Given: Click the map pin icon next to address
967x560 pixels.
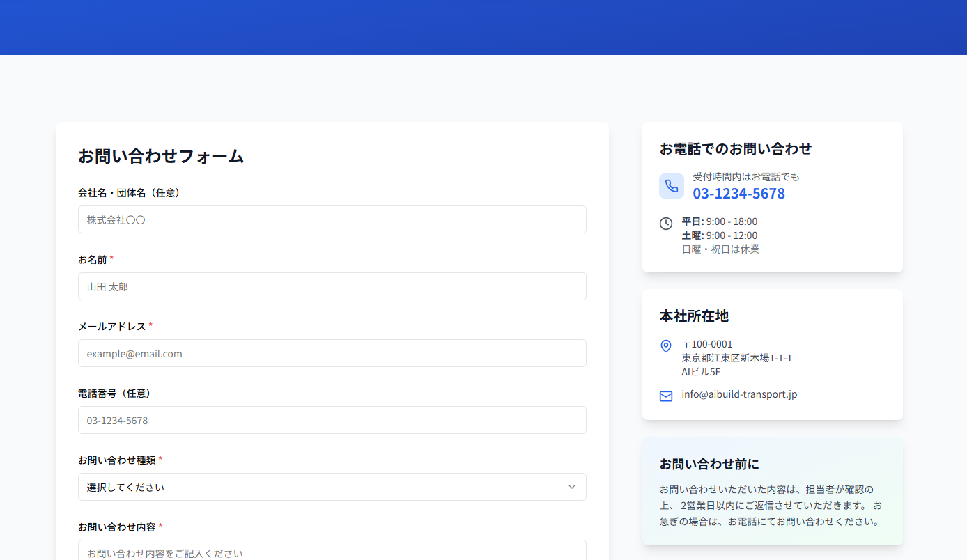Looking at the screenshot, I should coord(665,346).
